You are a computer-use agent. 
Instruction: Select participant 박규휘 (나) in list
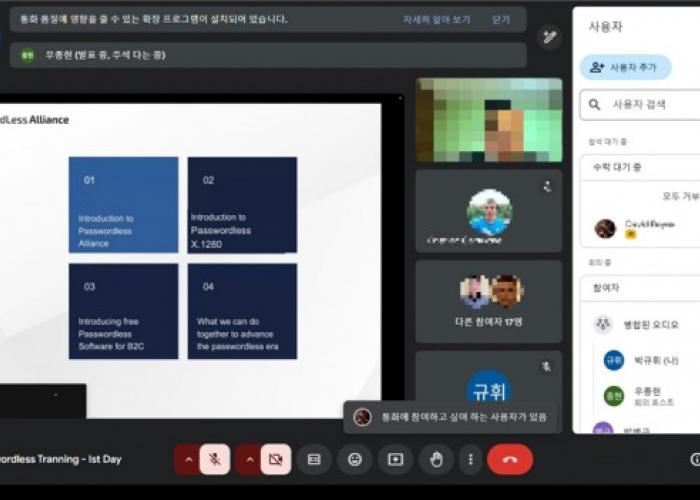point(647,360)
